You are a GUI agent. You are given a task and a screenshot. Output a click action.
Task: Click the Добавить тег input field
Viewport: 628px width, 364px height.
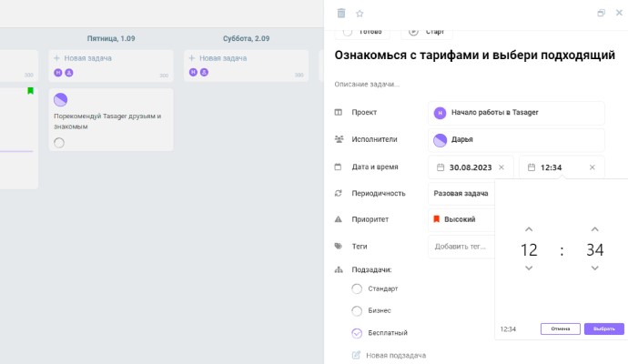(x=461, y=247)
